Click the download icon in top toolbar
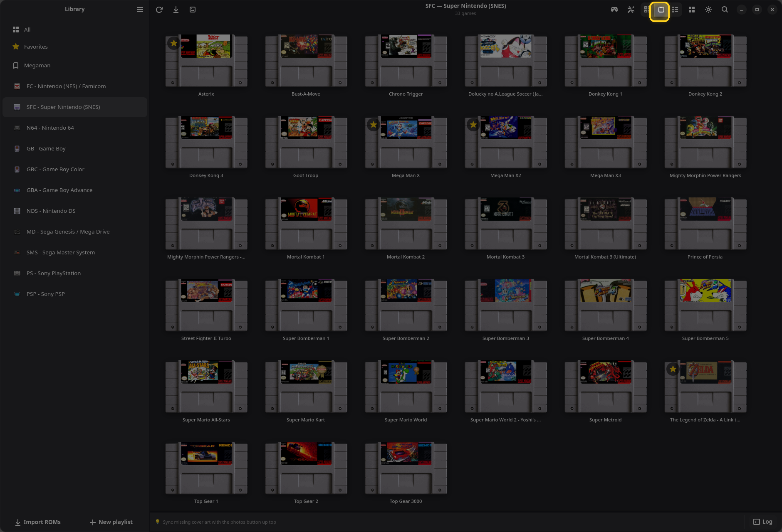The height and width of the screenshot is (532, 782). click(x=176, y=10)
